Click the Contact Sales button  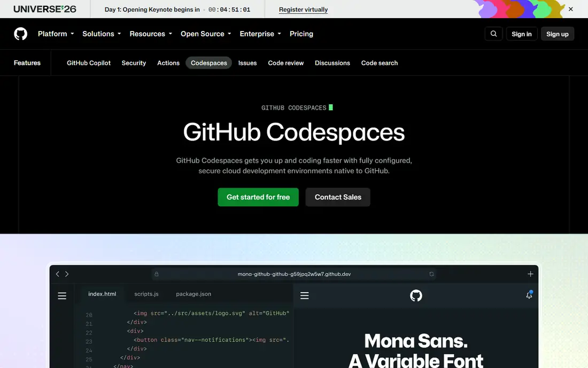tap(338, 197)
